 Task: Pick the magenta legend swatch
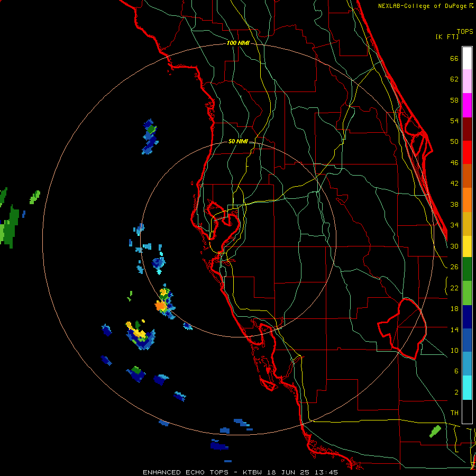467,105
